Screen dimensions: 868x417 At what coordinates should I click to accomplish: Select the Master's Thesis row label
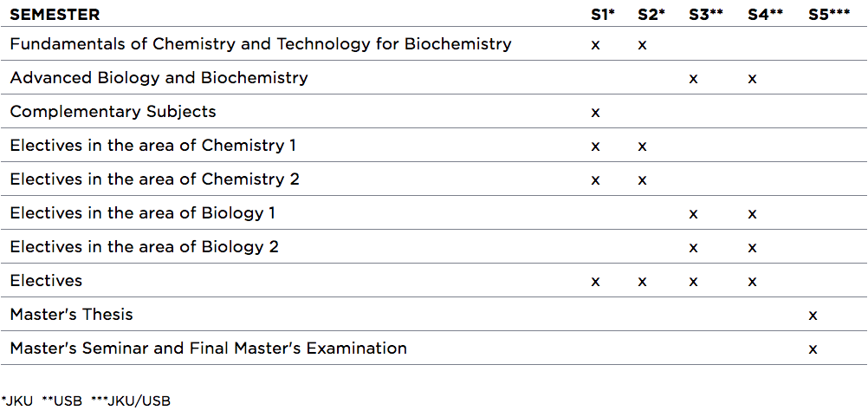(x=71, y=315)
